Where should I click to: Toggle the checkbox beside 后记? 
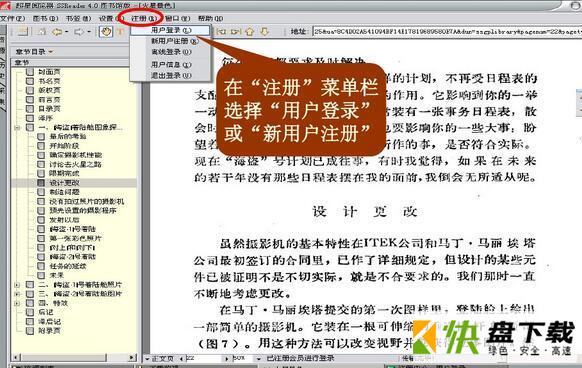[x=30, y=312]
